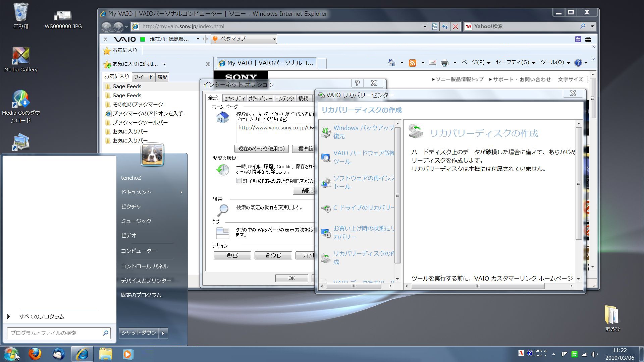Select Windows バックアップ復元 in Recovery Center
The width and height of the screenshot is (644, 362).
[358, 132]
